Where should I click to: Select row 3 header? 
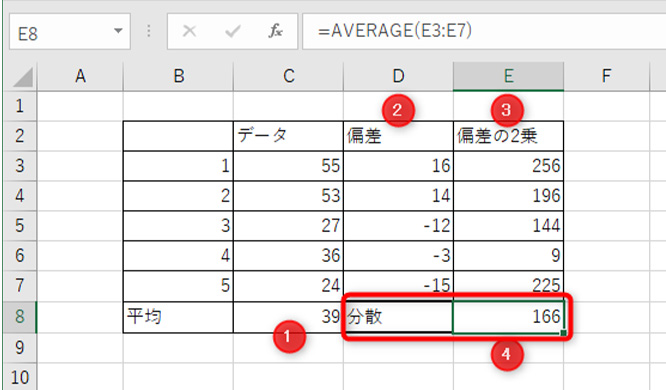click(x=20, y=166)
